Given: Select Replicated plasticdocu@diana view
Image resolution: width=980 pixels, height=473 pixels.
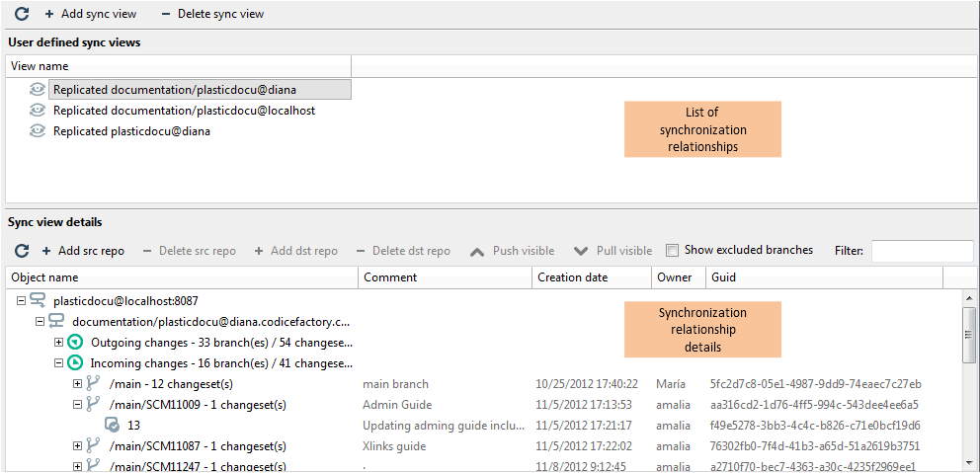Looking at the screenshot, I should tap(131, 131).
